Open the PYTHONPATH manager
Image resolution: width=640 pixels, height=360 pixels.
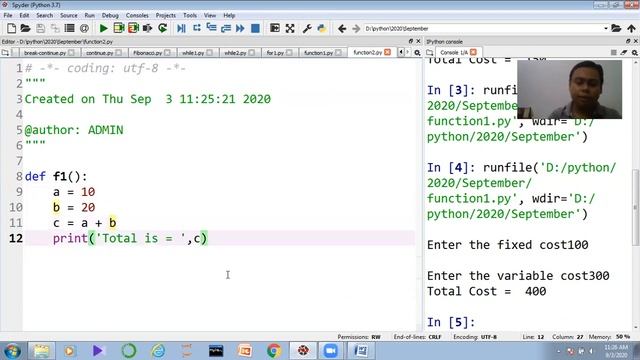pyautogui.click(x=322, y=28)
